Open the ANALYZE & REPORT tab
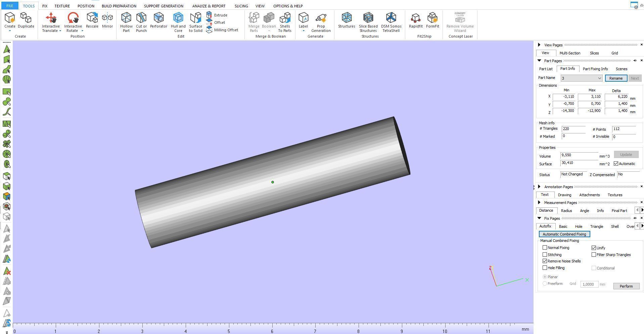The height and width of the screenshot is (334, 644). coord(209,6)
